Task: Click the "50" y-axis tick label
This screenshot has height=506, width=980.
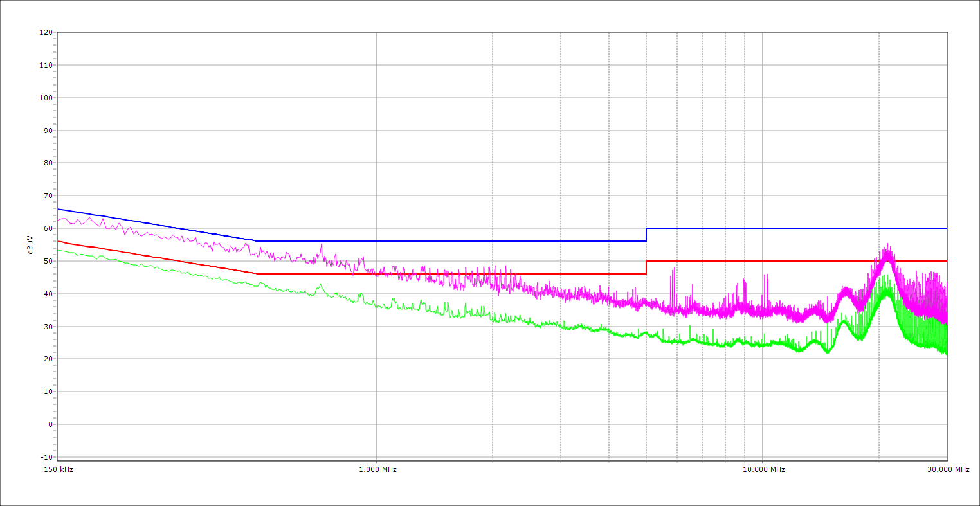Action: (48, 261)
